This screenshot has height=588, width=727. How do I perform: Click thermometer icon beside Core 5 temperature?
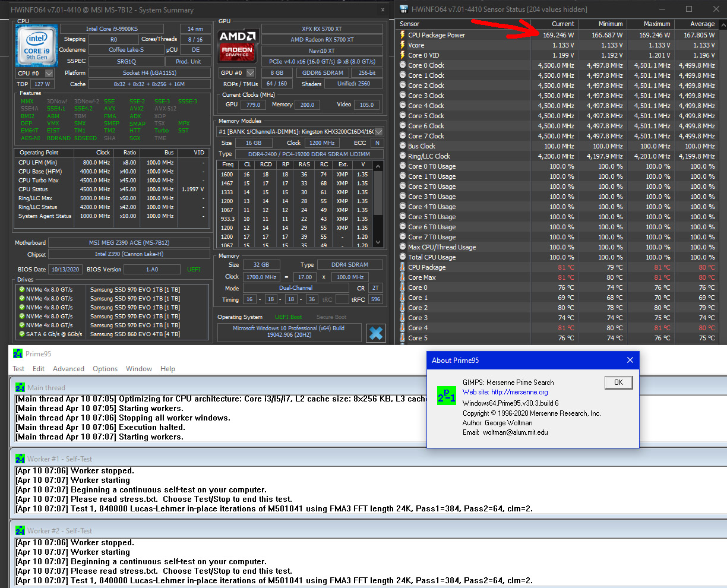tap(403, 338)
